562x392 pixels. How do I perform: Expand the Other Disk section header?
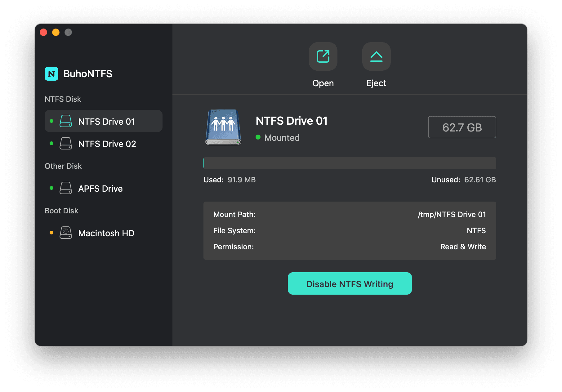pos(63,166)
